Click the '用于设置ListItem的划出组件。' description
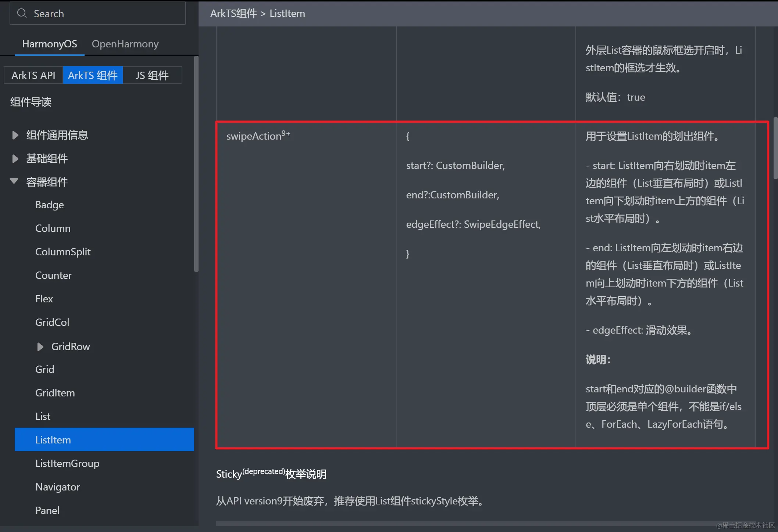 pos(653,136)
